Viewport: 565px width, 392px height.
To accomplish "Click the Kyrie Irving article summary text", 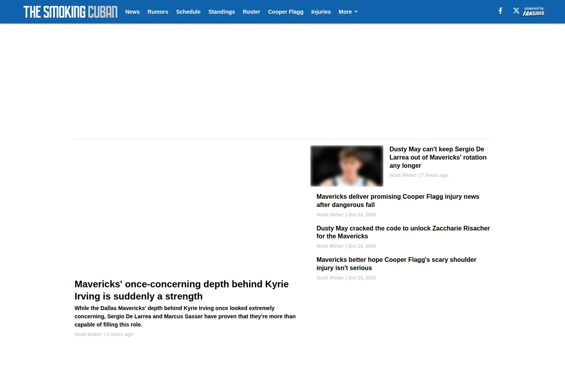I will click(185, 316).
